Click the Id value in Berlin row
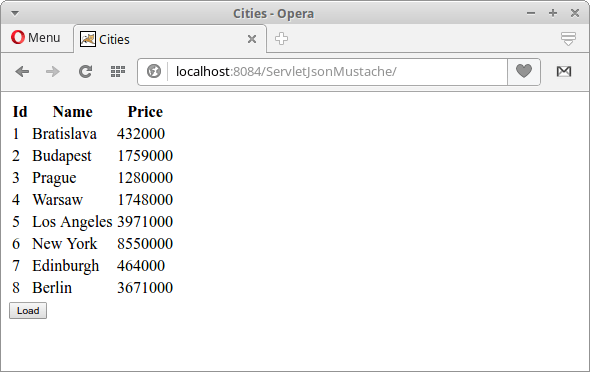The width and height of the screenshot is (590, 372). coord(16,288)
